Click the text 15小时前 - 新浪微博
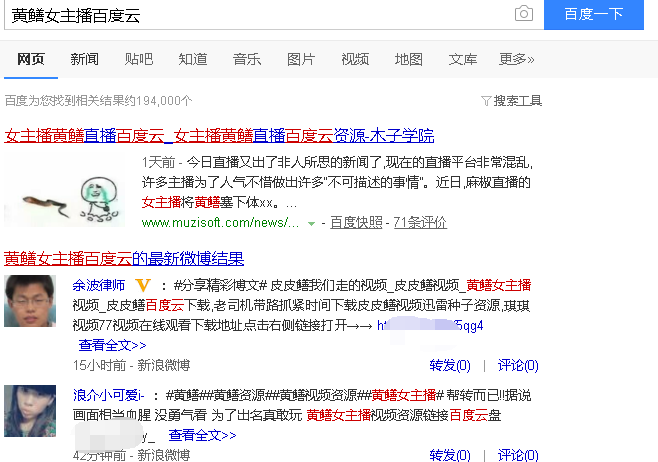 point(131,365)
